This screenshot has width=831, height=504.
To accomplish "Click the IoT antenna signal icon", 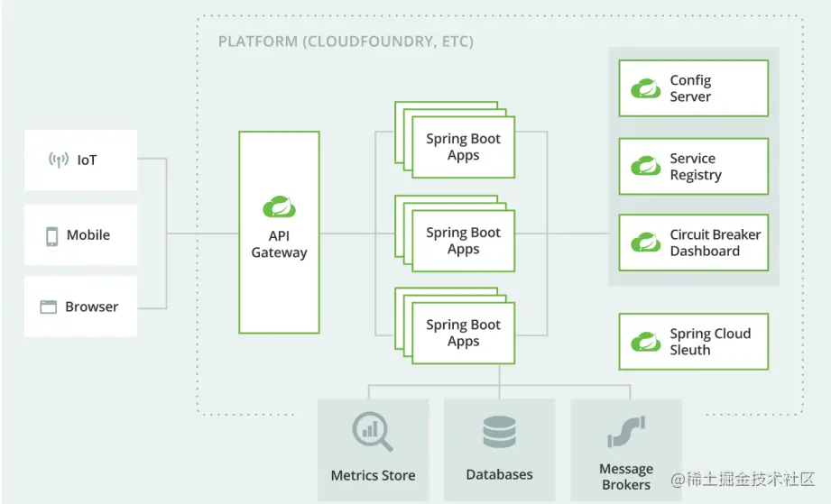I will pyautogui.click(x=59, y=160).
